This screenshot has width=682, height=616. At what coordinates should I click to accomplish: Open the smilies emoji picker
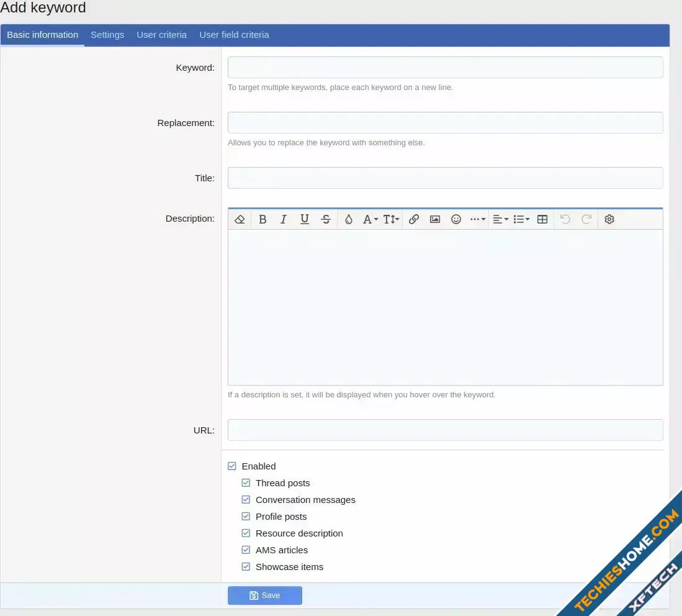tap(456, 219)
